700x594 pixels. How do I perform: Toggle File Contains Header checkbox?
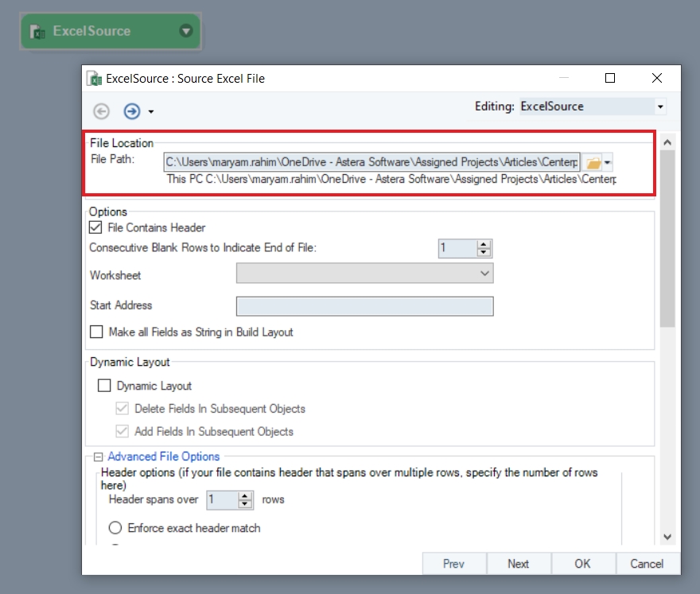click(96, 227)
